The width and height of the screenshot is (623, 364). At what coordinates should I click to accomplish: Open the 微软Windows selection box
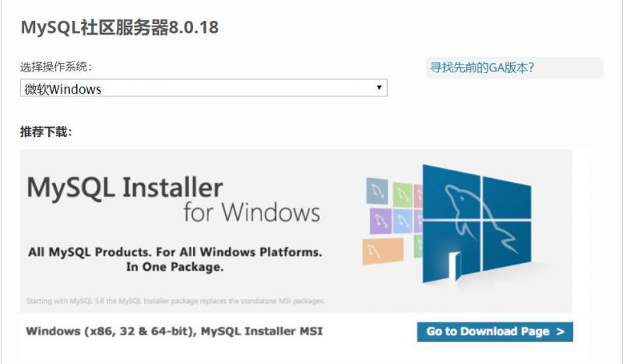coord(203,88)
